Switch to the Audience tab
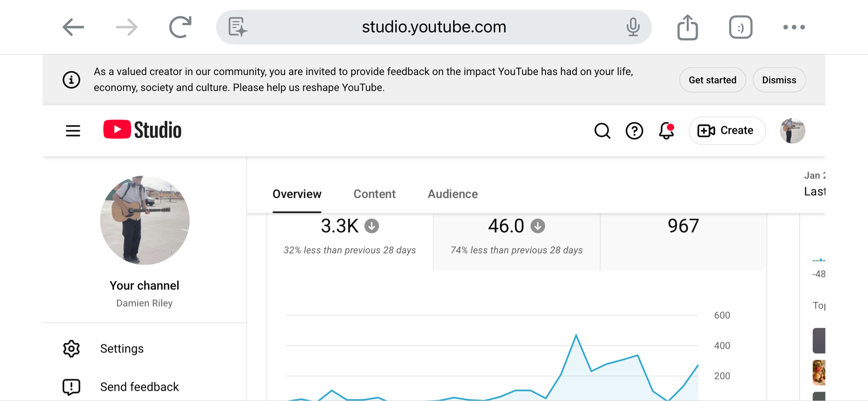Viewport: 868px width, 401px height. (x=452, y=194)
